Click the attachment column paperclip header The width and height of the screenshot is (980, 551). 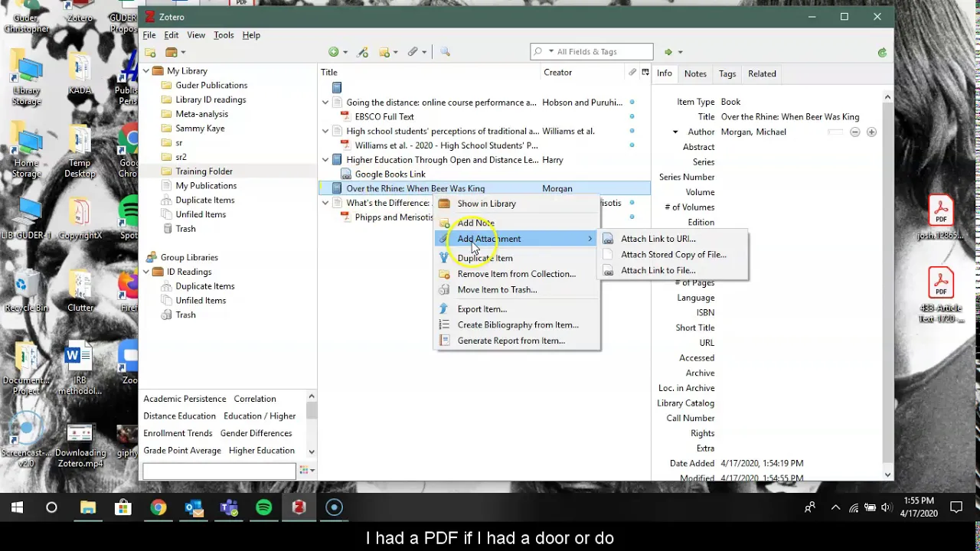click(632, 72)
